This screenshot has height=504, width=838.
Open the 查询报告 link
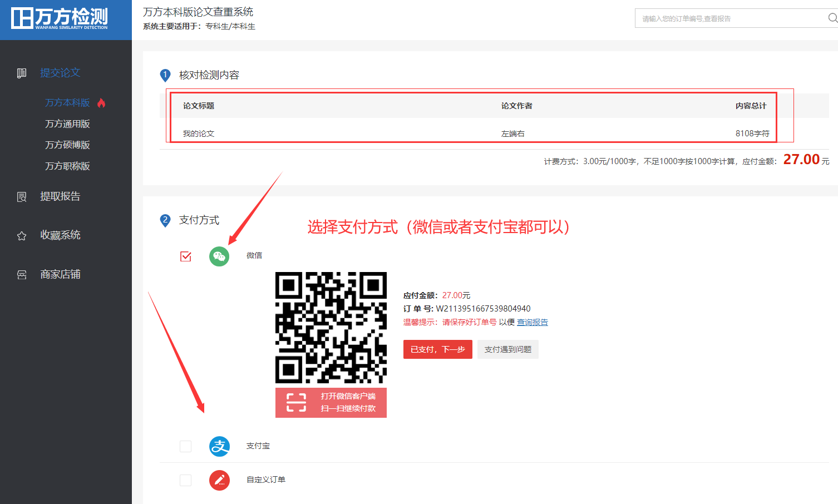click(x=533, y=322)
